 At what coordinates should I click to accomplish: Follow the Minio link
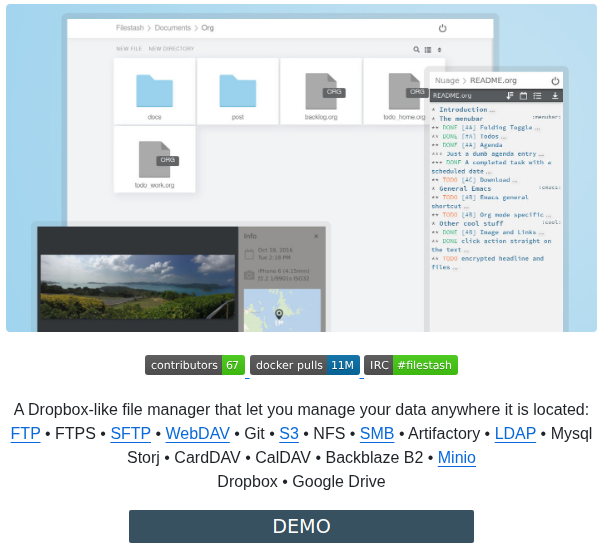[x=456, y=458]
